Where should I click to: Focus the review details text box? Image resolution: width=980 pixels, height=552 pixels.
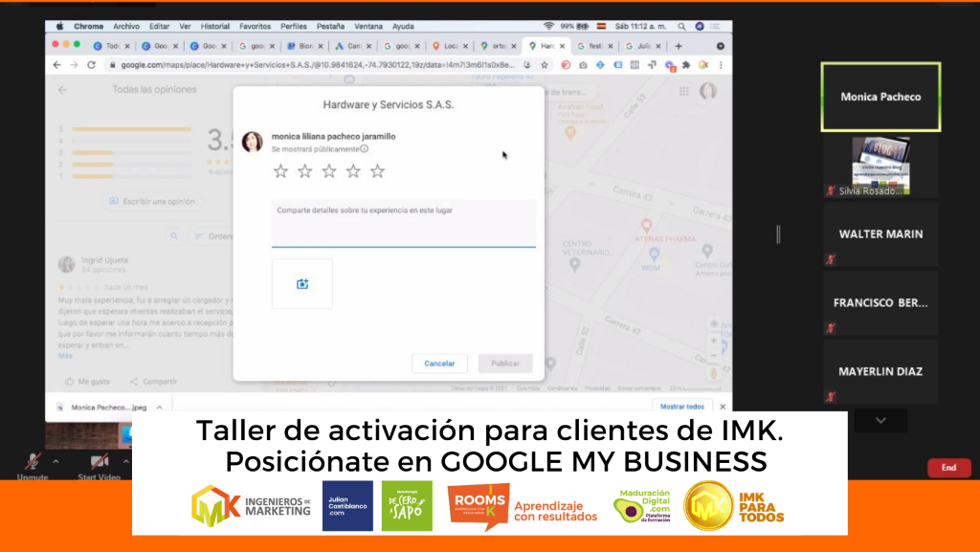(x=404, y=223)
